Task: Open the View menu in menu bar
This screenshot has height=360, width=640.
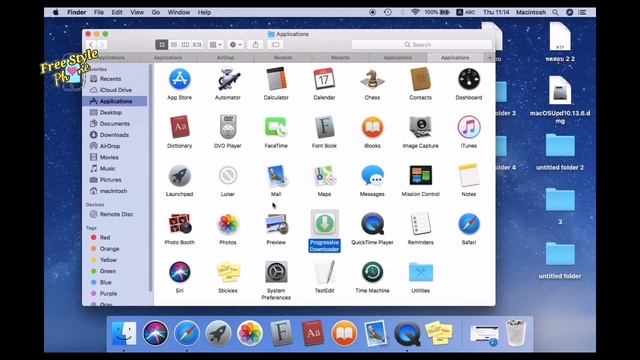Action: point(137,12)
